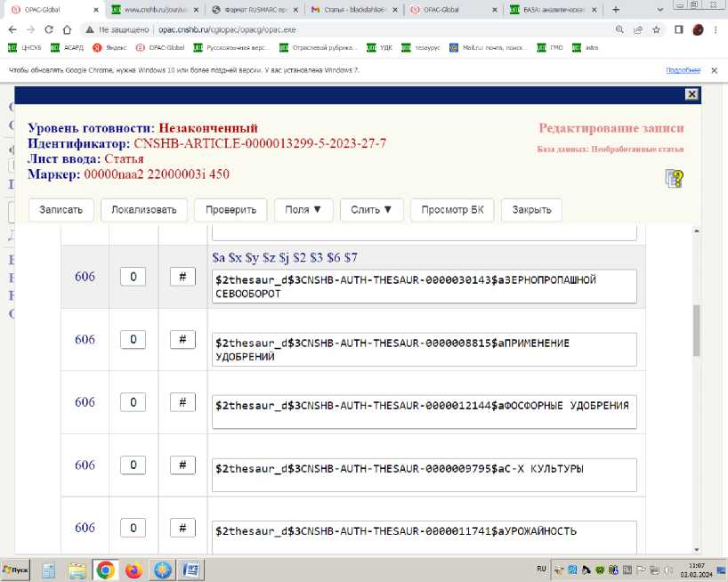
Task: Open Mail.ru bookmark
Action: point(488,47)
